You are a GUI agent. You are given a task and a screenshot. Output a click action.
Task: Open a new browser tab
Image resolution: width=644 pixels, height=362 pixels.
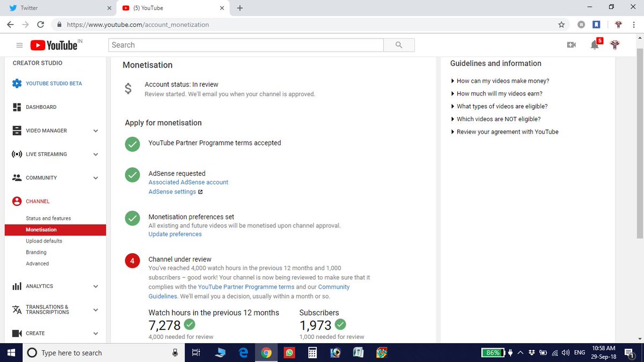click(x=239, y=8)
